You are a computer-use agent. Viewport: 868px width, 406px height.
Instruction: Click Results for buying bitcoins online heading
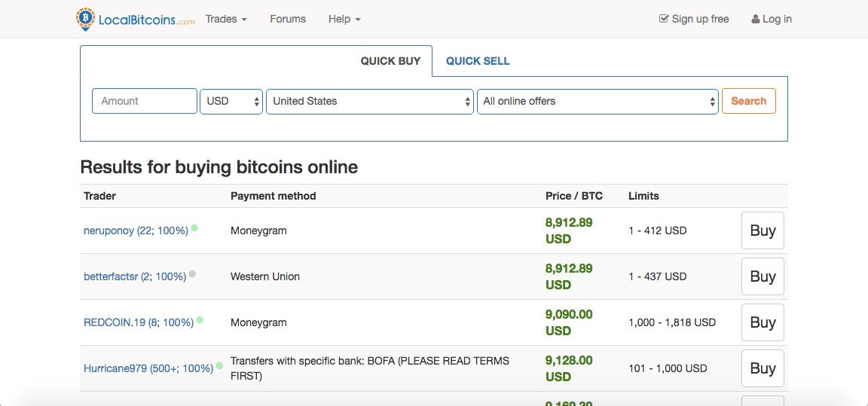pyautogui.click(x=219, y=167)
